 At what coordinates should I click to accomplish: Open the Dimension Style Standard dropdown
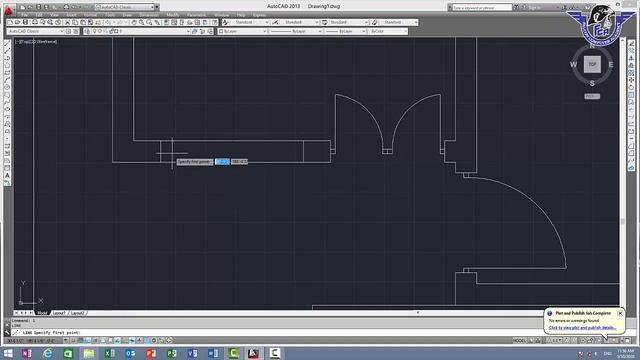pos(299,22)
